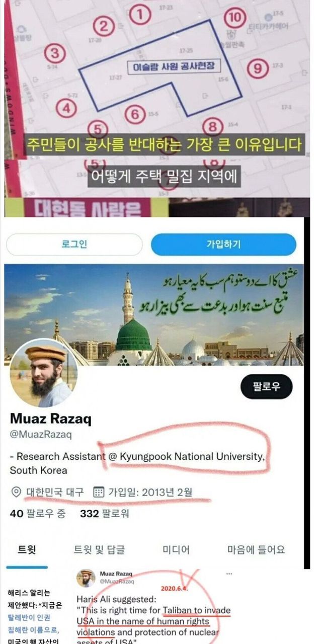Viewport: 322px width, 644px height.
Task: Switch to 트윗 및 답글 tab
Action: point(100,550)
